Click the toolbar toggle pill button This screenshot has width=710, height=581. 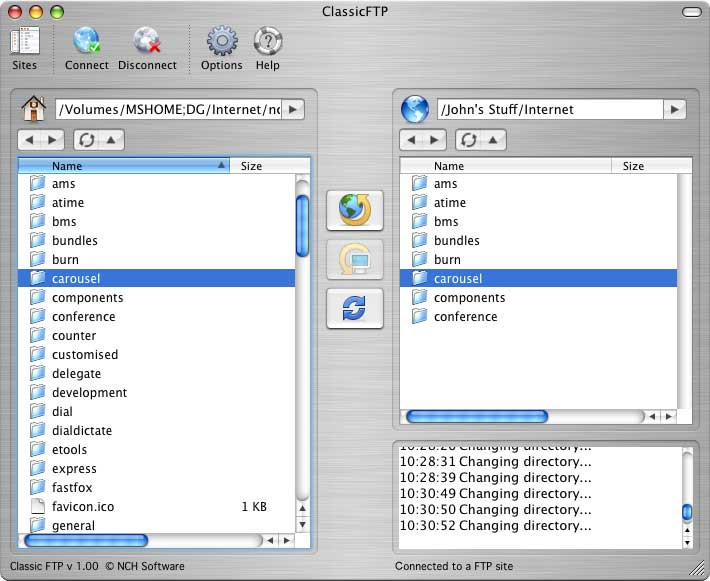[x=691, y=12]
